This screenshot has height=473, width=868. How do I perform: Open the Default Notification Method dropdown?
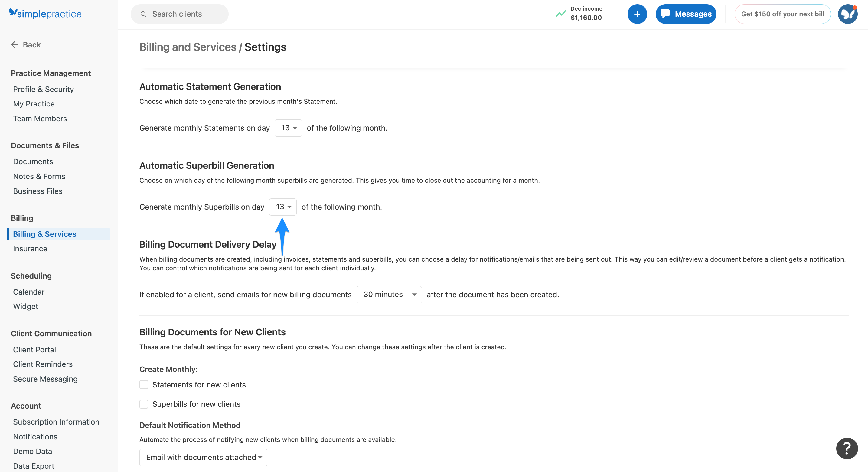click(203, 457)
